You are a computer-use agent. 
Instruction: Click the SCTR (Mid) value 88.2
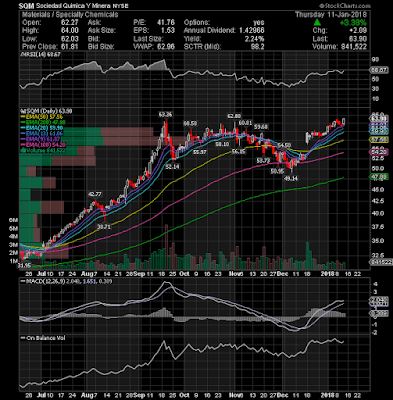pos(258,47)
